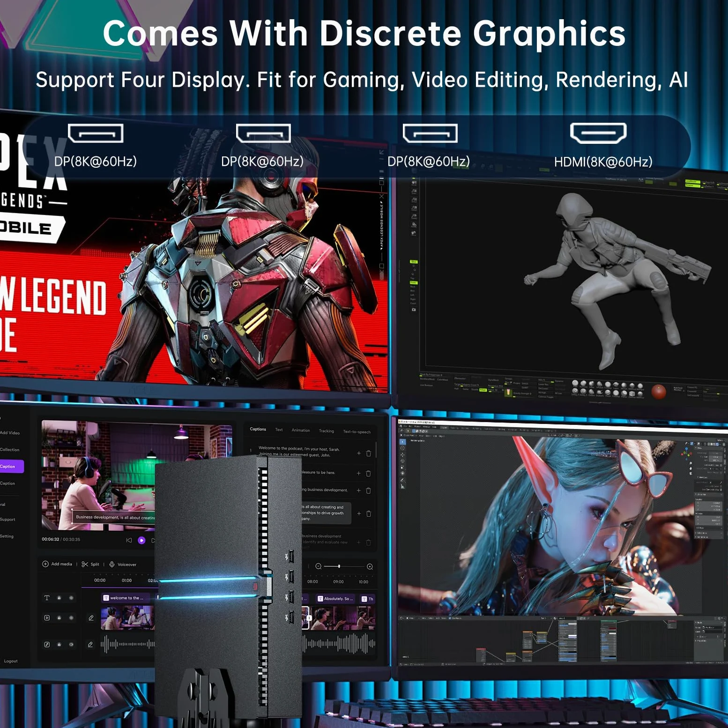Open the Animation tab
The image size is (728, 728).
click(301, 430)
